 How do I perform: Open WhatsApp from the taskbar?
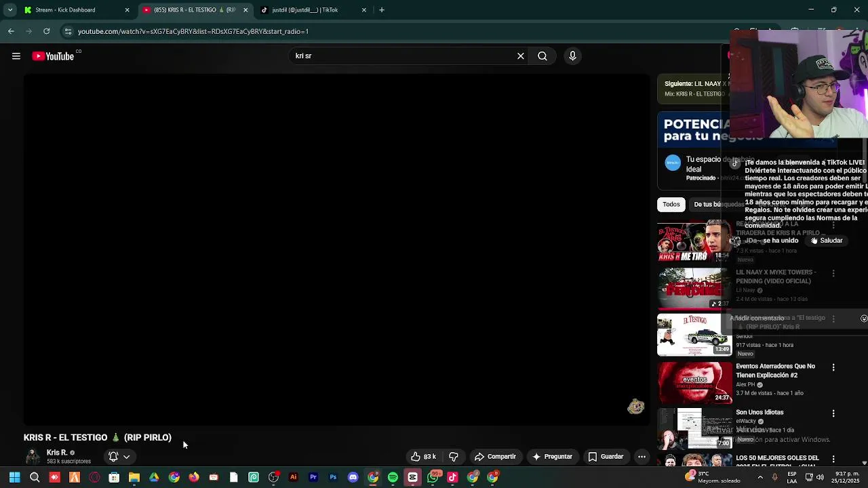click(433, 478)
